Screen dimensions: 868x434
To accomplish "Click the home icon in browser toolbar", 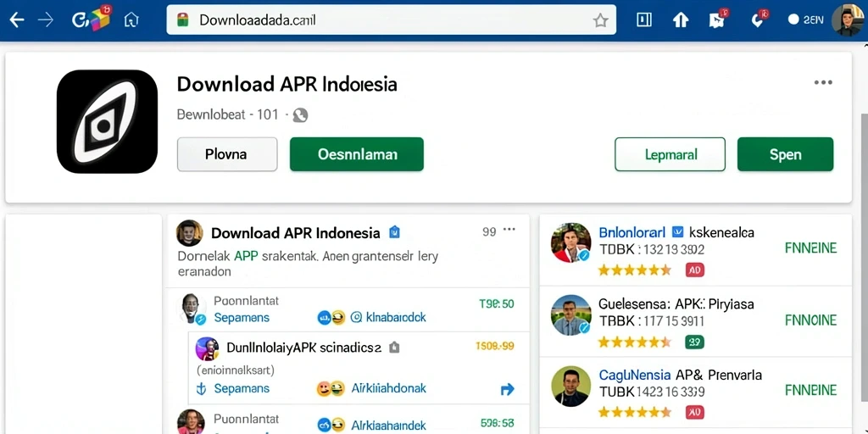I will pos(131,20).
